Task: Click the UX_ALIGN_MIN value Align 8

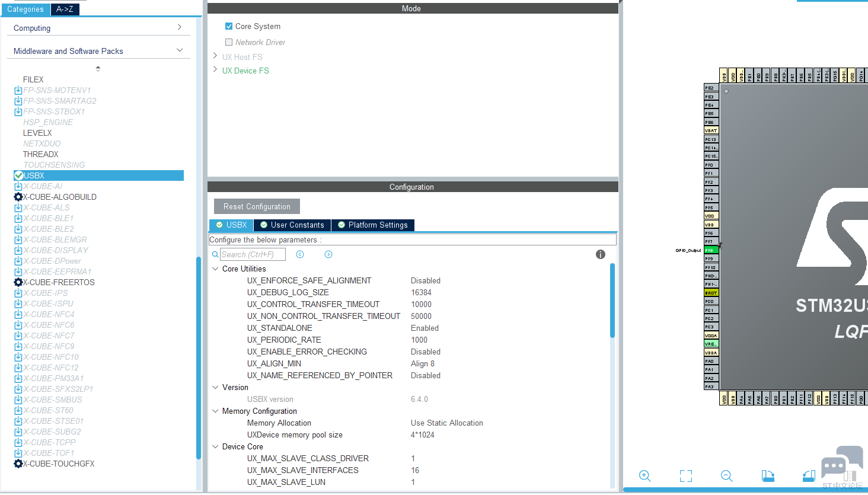Action: coord(423,363)
